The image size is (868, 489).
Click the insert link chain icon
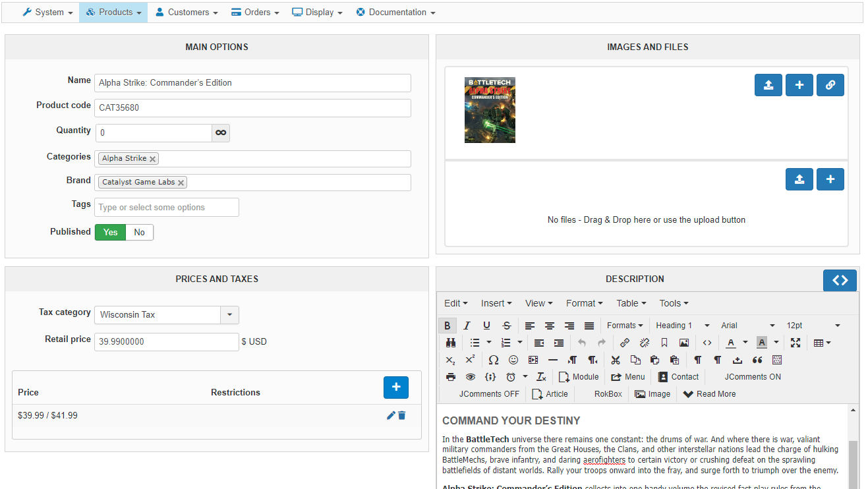point(625,343)
